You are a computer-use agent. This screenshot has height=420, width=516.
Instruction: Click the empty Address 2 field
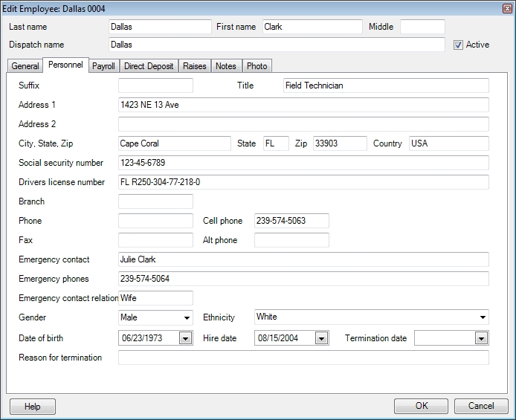(x=303, y=124)
